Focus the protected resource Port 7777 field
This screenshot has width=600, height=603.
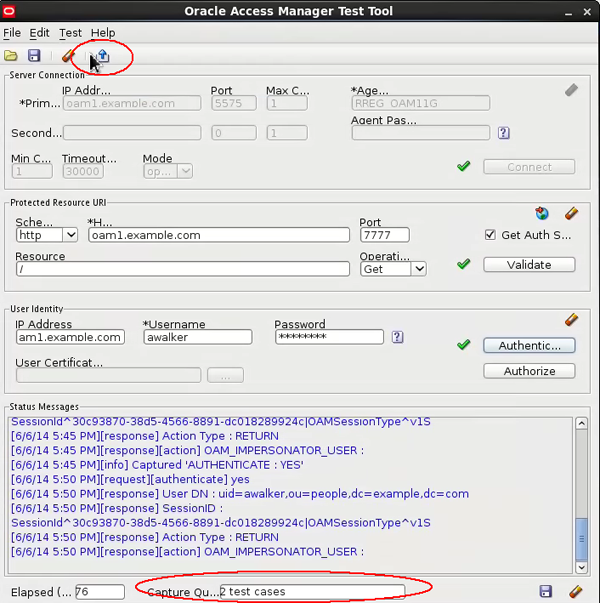(385, 235)
